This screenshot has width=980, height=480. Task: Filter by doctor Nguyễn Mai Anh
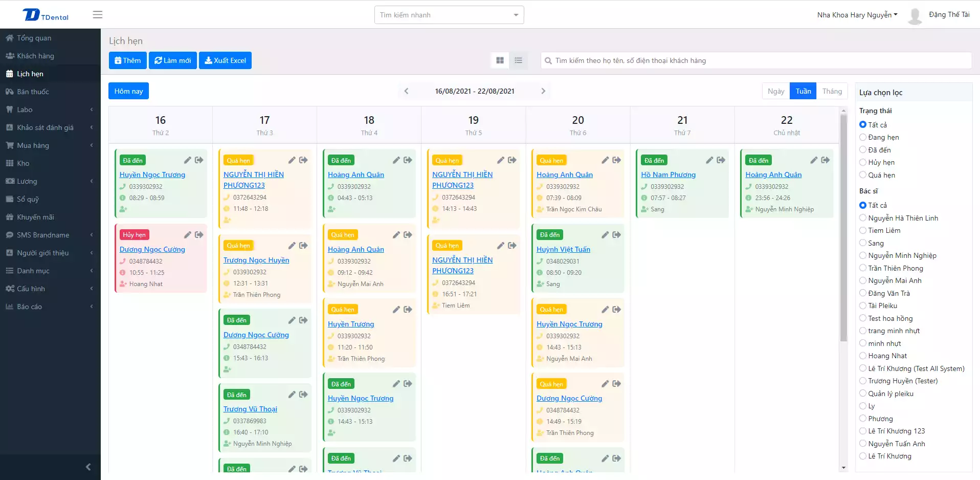(x=863, y=280)
